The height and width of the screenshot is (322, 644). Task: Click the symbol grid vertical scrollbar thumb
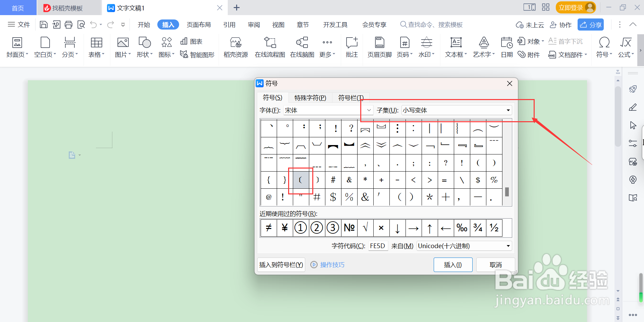coord(507,192)
